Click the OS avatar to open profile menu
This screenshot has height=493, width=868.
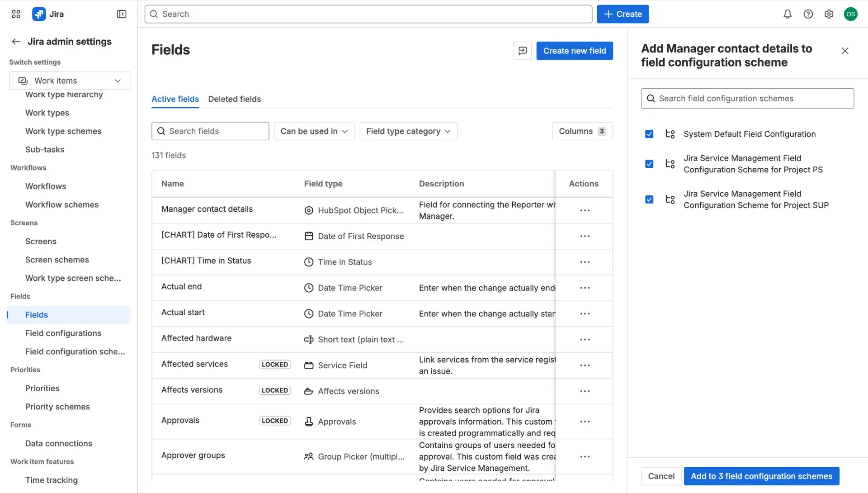coord(851,14)
